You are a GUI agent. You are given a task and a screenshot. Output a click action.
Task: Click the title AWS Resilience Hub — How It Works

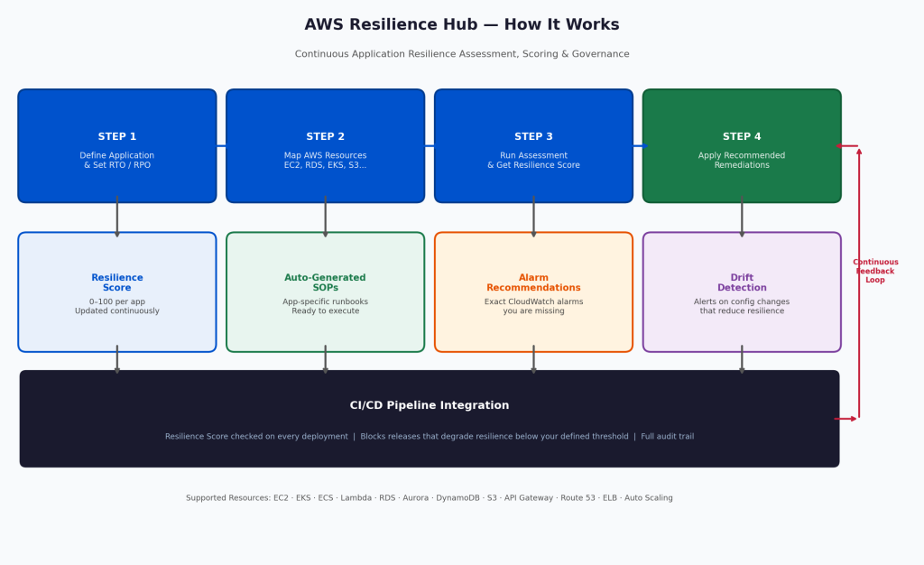pos(462,24)
